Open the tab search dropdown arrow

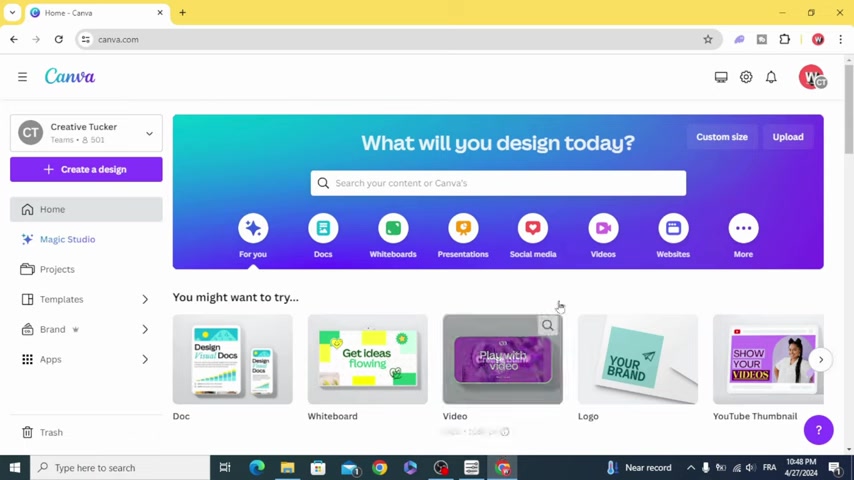pyautogui.click(x=12, y=13)
